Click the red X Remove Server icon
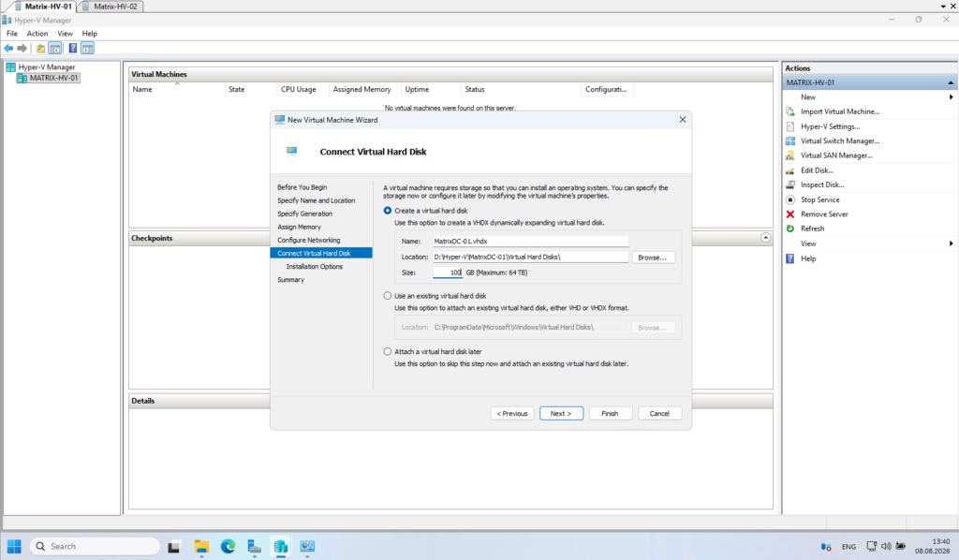 pos(790,214)
